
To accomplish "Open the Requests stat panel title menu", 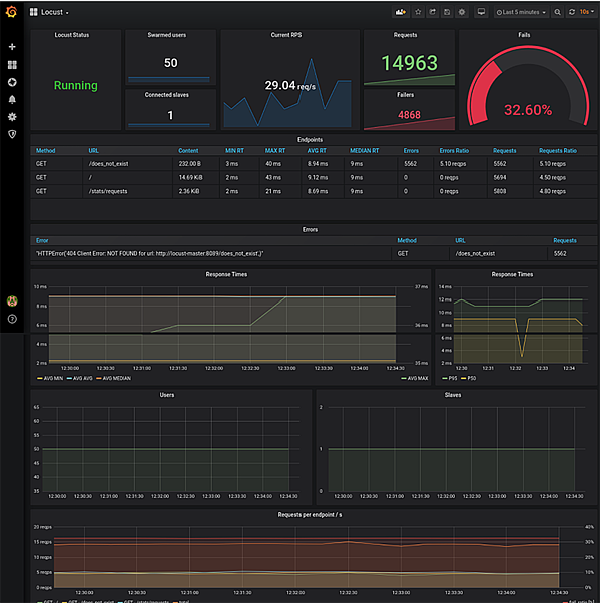I will [405, 35].
